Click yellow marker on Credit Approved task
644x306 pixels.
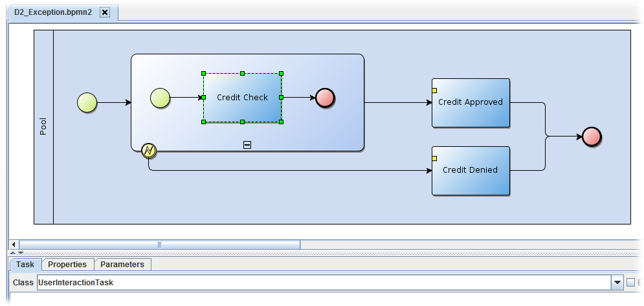coord(434,90)
